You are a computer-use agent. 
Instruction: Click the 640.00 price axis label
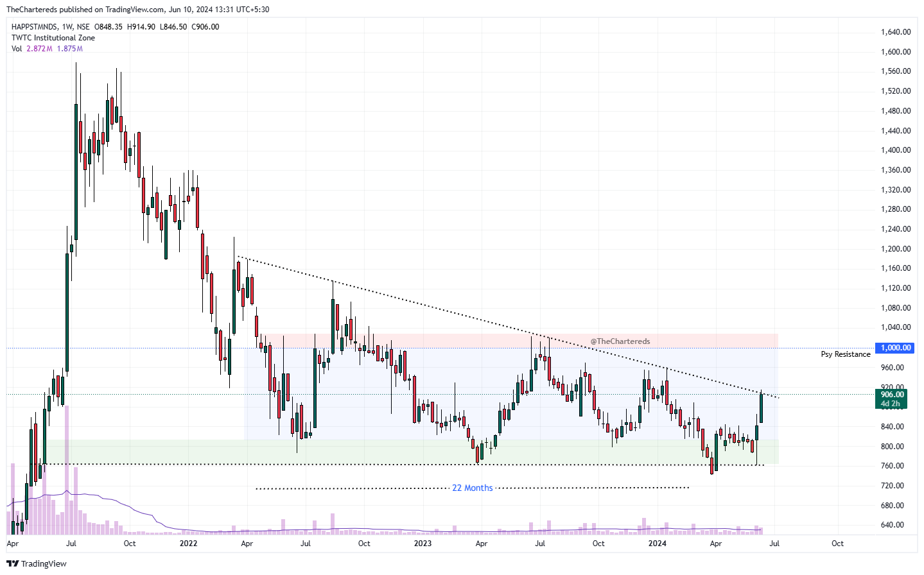tap(893, 525)
